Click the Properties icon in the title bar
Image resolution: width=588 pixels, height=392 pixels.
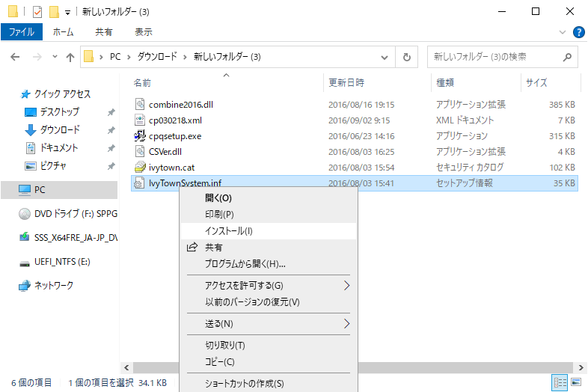[37, 12]
